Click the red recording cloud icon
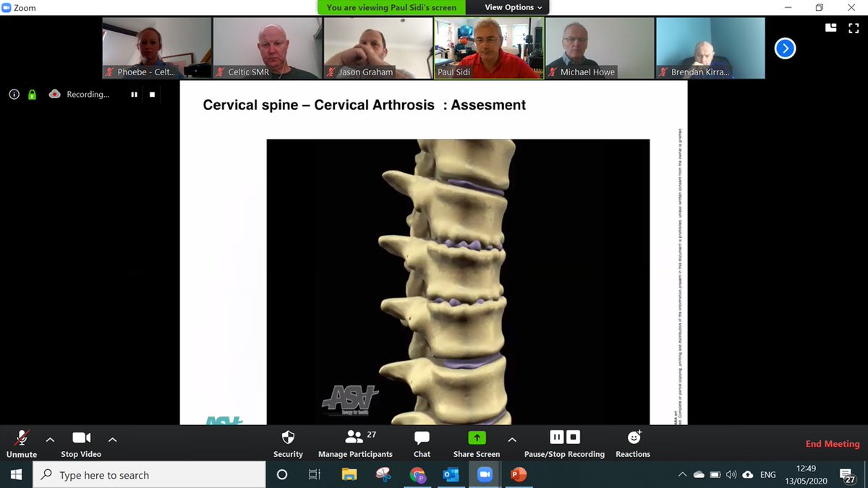This screenshot has height=488, width=868. click(54, 94)
